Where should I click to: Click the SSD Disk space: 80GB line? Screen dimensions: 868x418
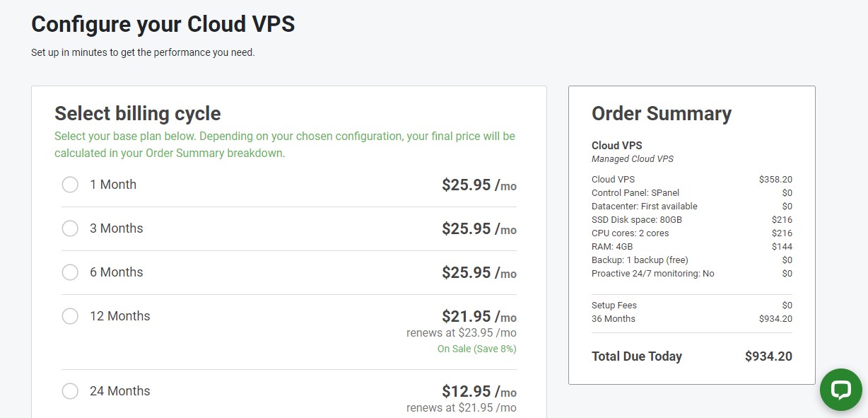(x=636, y=219)
